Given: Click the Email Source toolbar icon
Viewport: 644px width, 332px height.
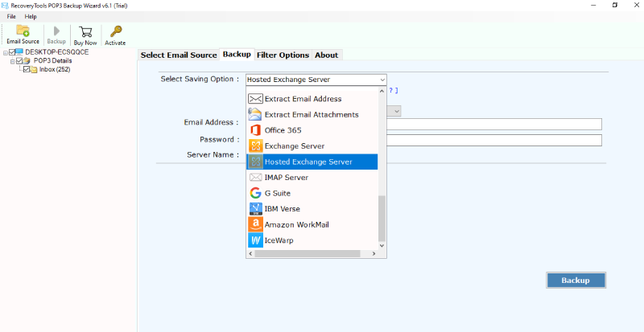Looking at the screenshot, I should 23,34.
